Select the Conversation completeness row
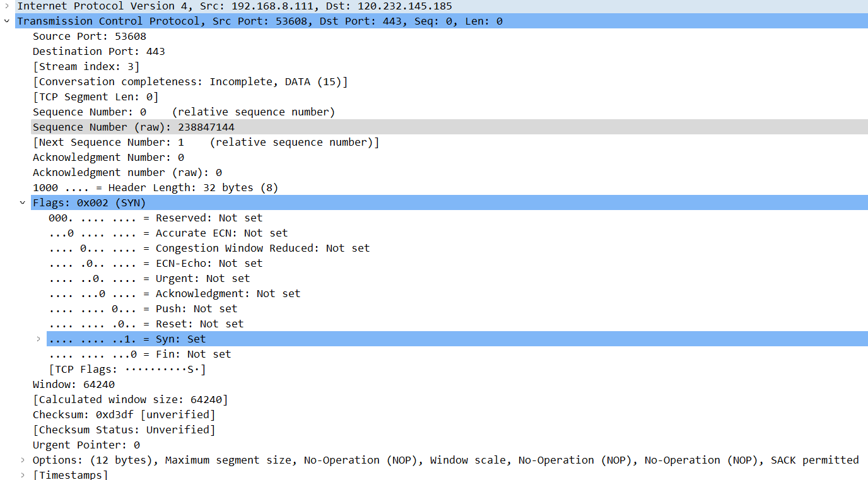Screen dimensions: 868x480 coord(189,81)
